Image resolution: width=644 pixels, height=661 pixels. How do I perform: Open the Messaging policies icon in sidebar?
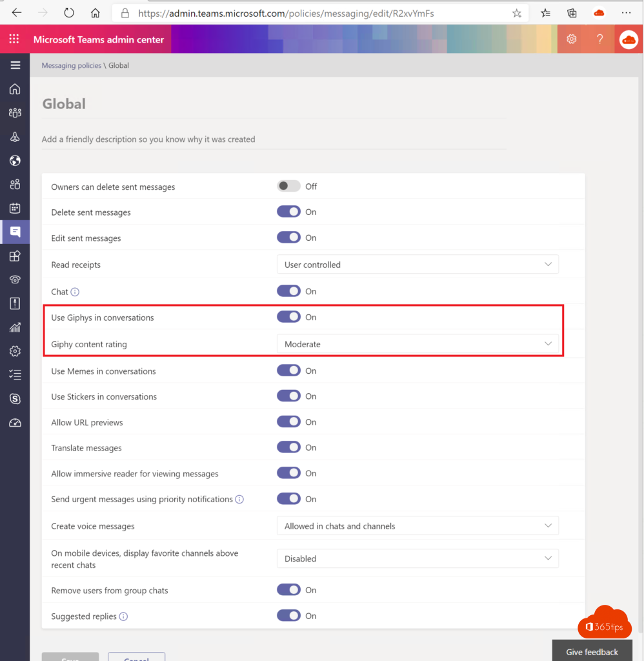tap(15, 232)
